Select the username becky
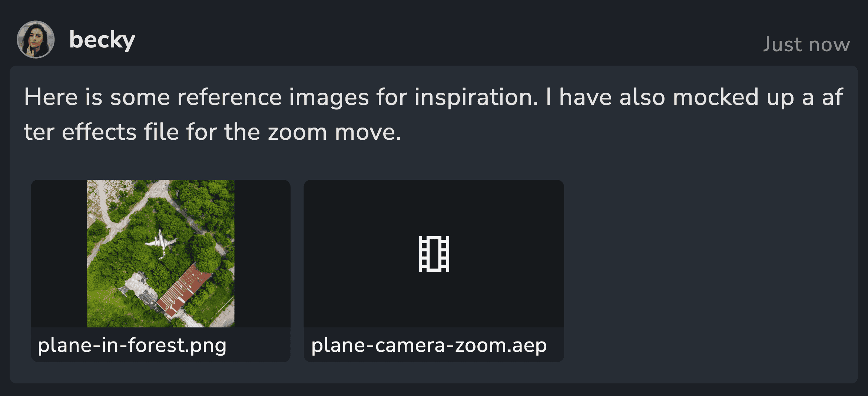The width and height of the screenshot is (868, 396). coord(102,40)
